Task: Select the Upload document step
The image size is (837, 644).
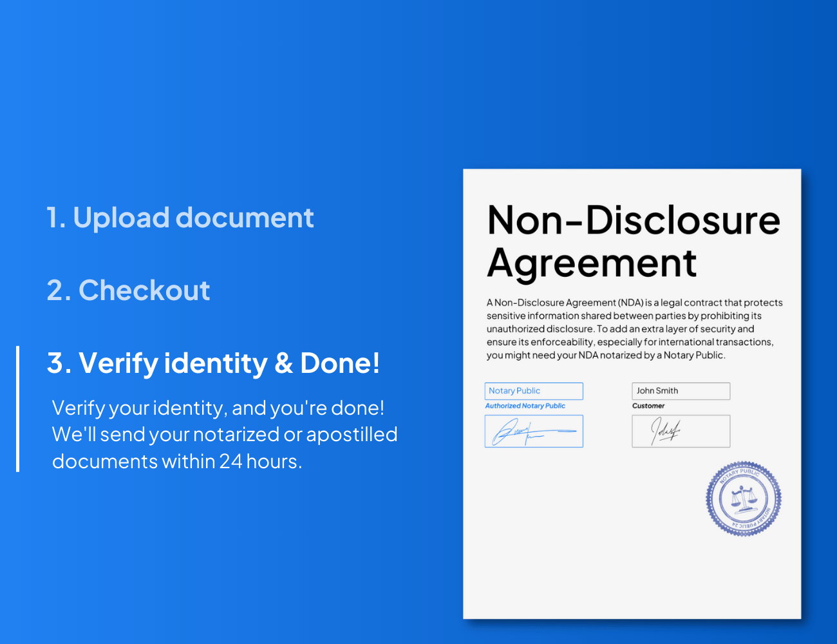Action: tap(180, 218)
